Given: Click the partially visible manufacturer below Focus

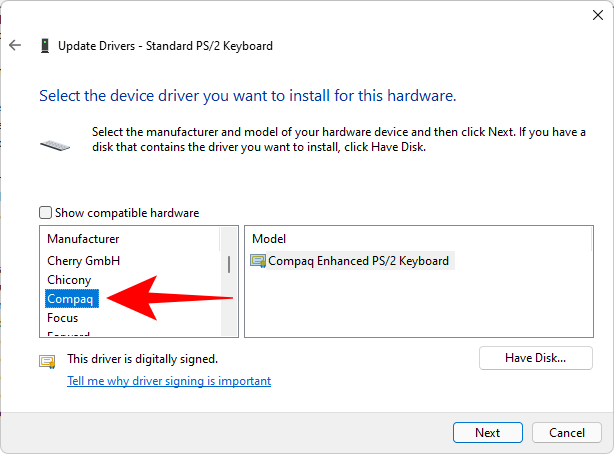Looking at the screenshot, I should click(x=69, y=334).
